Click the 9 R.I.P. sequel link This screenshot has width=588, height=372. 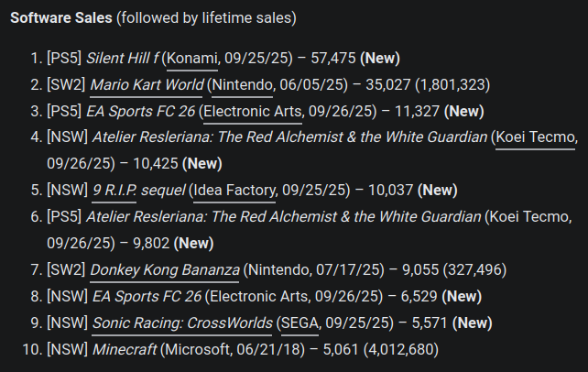coord(138,191)
